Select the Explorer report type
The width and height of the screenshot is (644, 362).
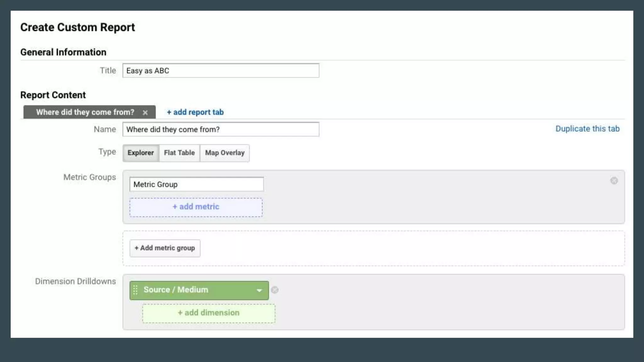(141, 153)
